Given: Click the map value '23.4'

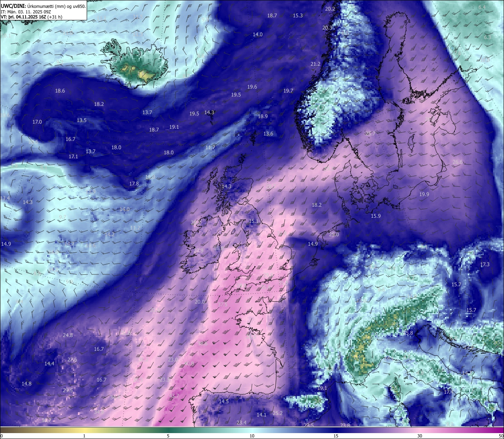Looking at the screenshot, I should coord(242,423).
